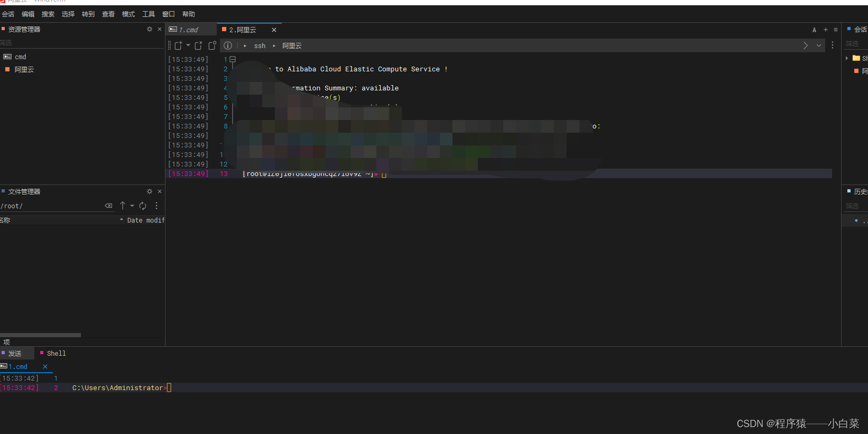This screenshot has height=434, width=868.
Task: Click the font size A icon
Action: pyautogui.click(x=814, y=30)
